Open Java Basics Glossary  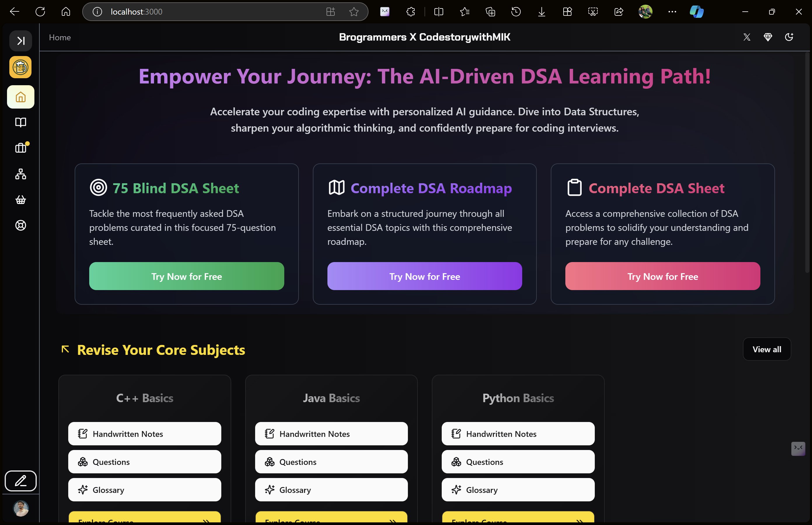pos(331,490)
